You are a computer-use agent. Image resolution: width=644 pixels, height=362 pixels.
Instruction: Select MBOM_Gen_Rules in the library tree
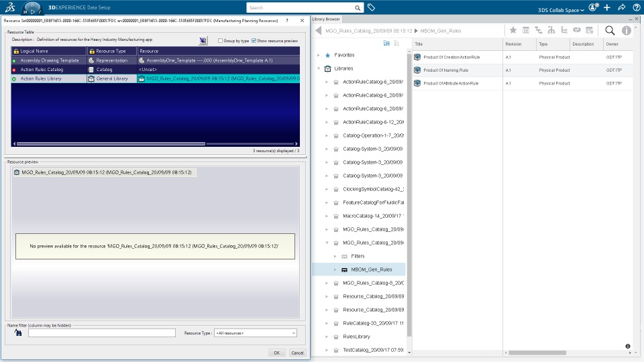371,269
